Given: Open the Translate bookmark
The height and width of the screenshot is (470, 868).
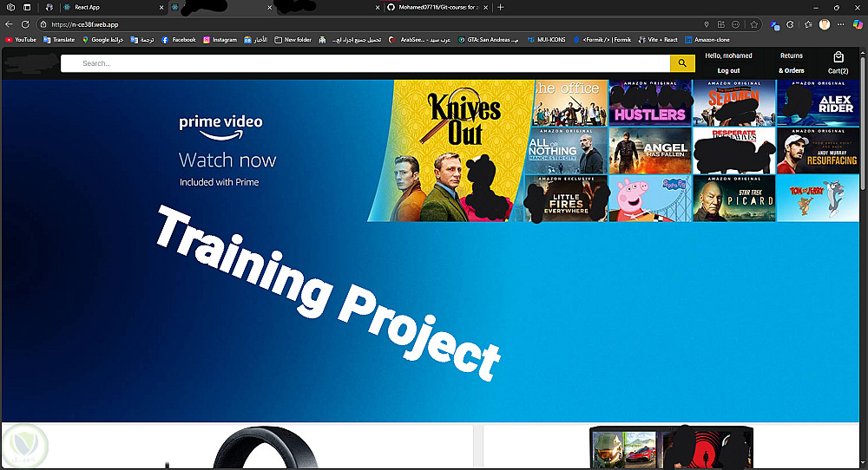Looking at the screenshot, I should coord(59,40).
